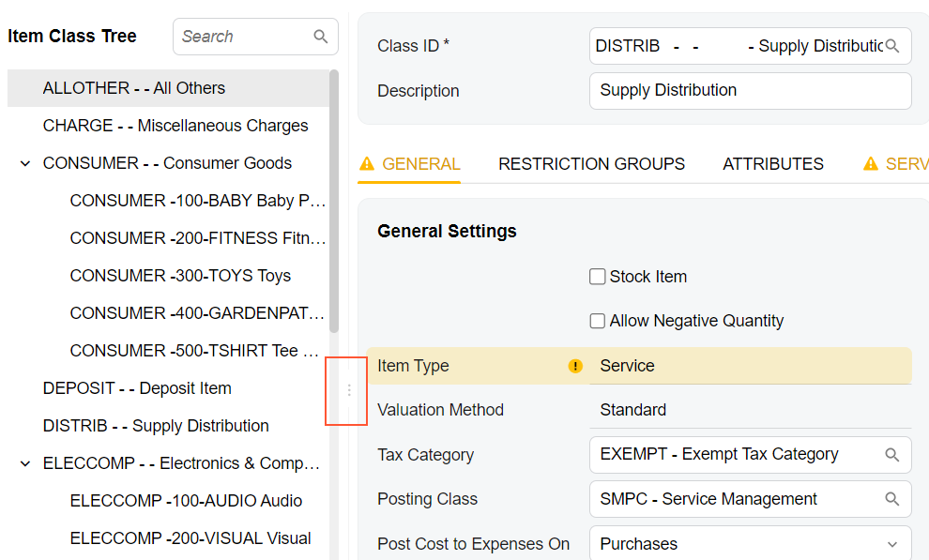929x560 pixels.
Task: Click the warning icon on General tab
Action: 367,164
